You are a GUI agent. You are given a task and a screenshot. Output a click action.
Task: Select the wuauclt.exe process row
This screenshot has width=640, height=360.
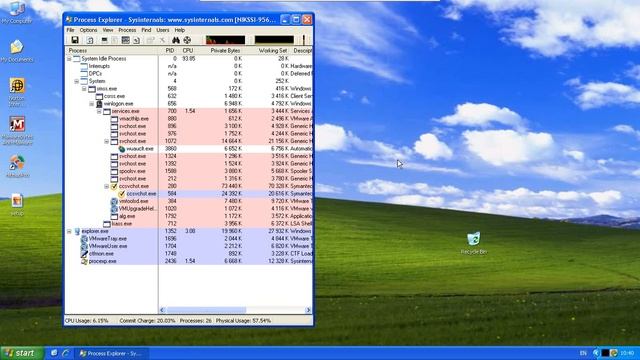pos(189,149)
